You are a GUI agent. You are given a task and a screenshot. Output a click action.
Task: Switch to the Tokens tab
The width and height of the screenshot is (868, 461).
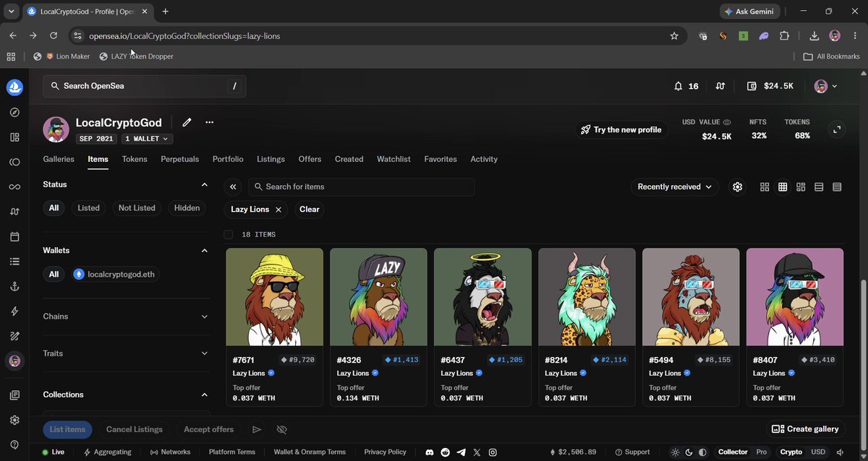pyautogui.click(x=135, y=159)
